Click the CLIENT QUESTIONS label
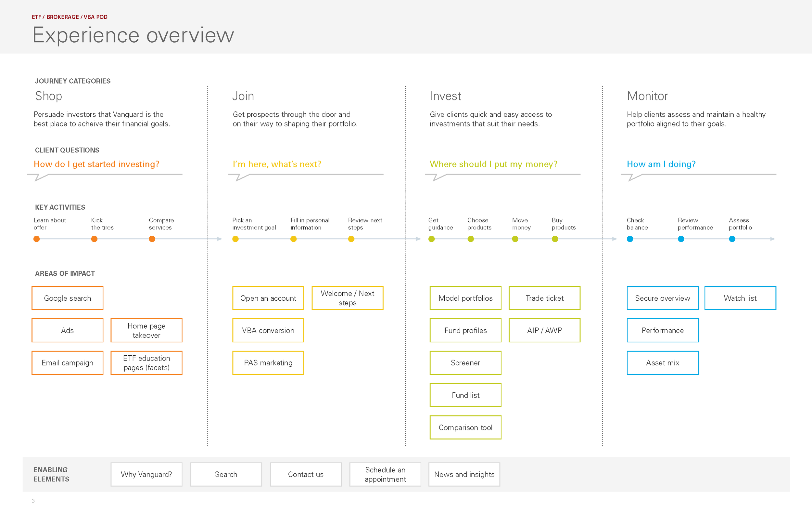This screenshot has height=526, width=812. (67, 150)
